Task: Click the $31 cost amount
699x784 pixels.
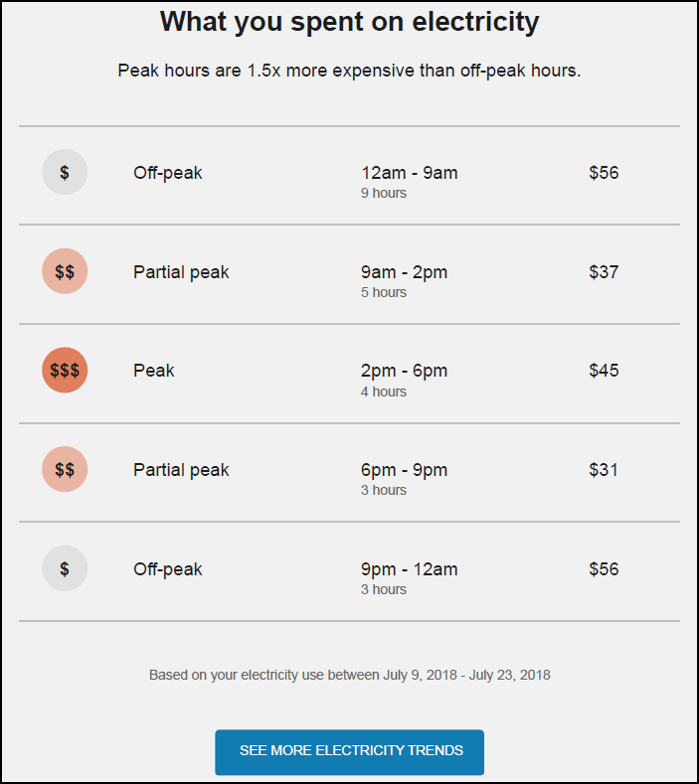Action: 604,470
